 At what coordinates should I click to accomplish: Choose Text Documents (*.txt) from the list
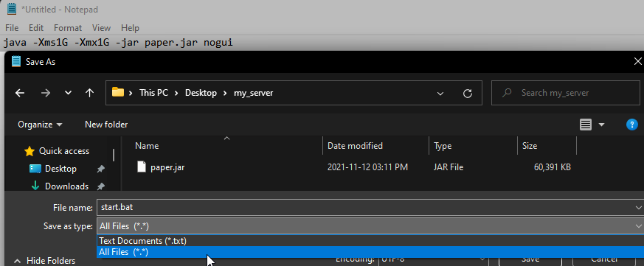(370, 241)
